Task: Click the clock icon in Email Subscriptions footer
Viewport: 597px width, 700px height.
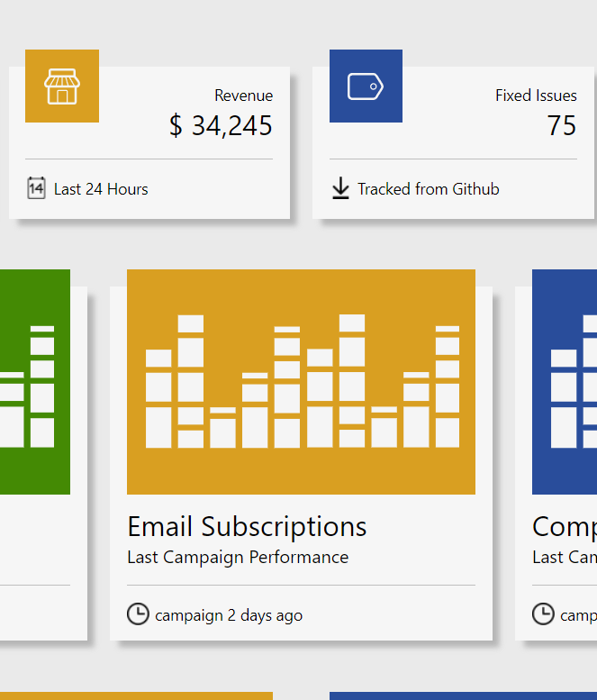Action: [138, 614]
